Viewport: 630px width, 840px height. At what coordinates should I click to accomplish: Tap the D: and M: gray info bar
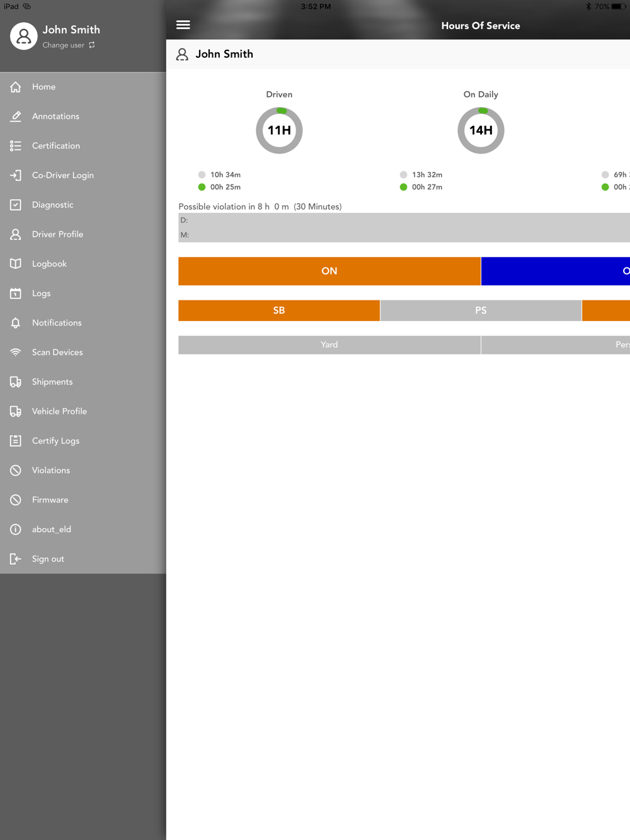(404, 227)
